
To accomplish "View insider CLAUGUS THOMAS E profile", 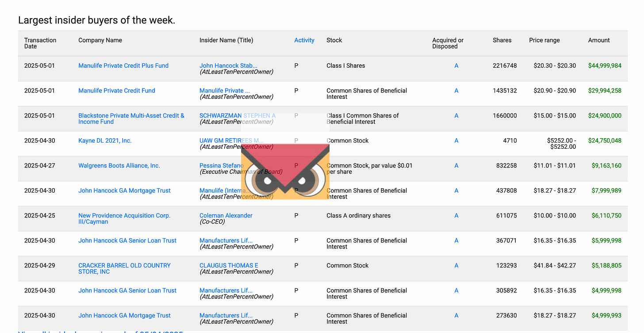I will point(229,266).
